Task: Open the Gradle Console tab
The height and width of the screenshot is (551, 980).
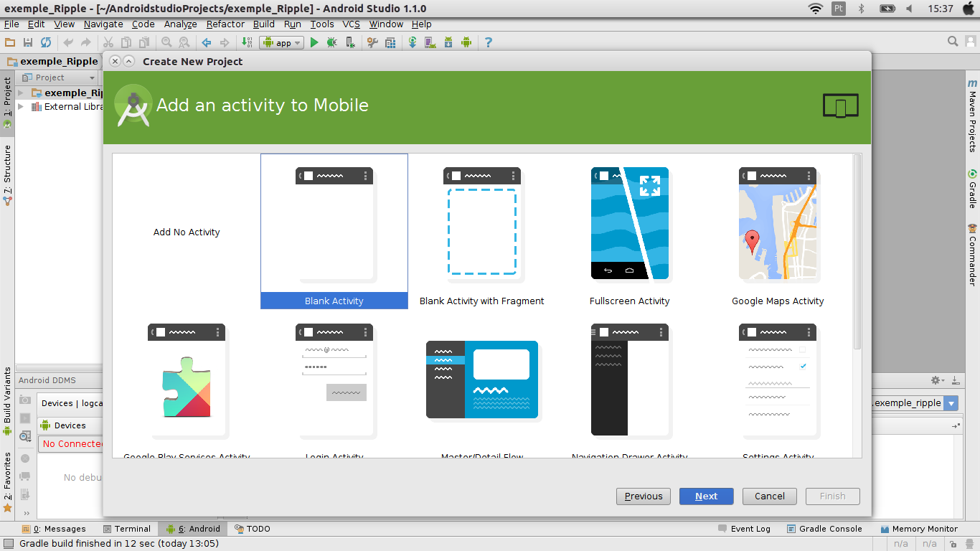Action: [x=824, y=529]
